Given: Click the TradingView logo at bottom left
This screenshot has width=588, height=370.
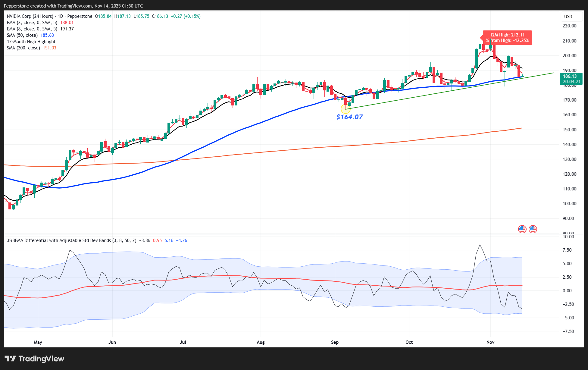Looking at the screenshot, I should [34, 359].
